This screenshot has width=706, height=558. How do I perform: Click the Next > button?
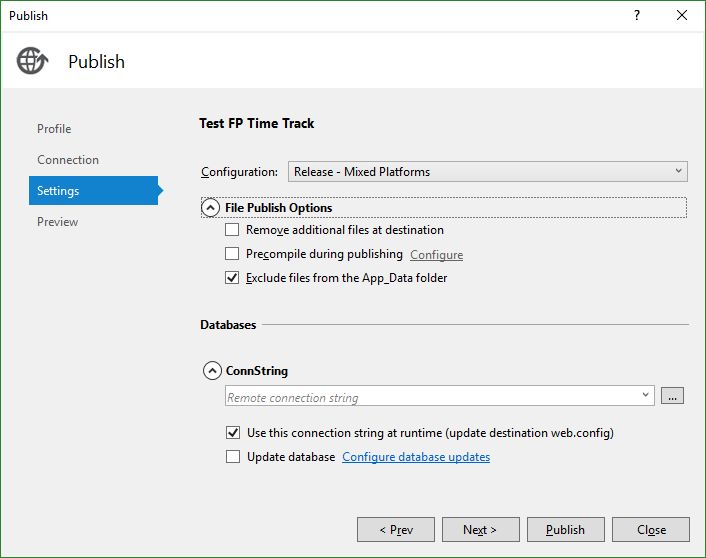tap(480, 530)
